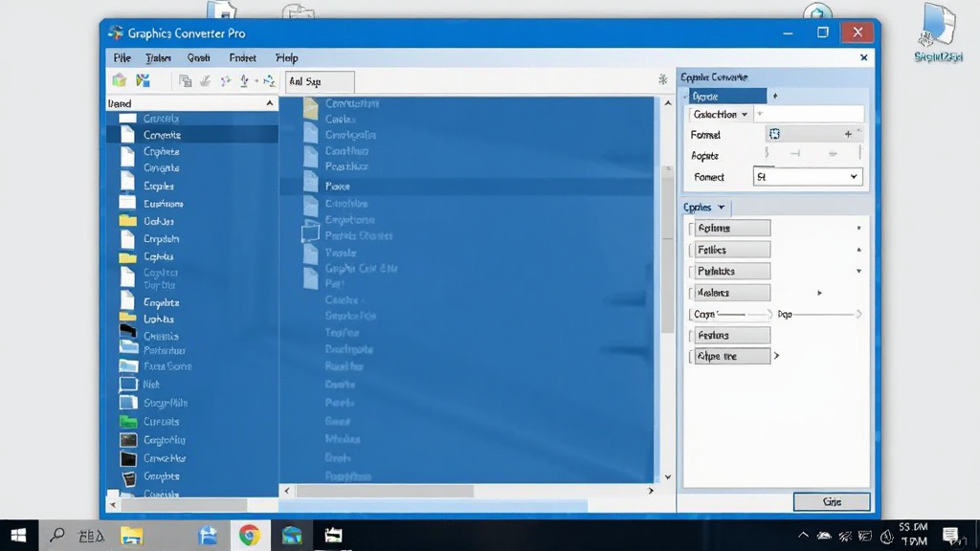
Task: Click the grey brush toolbar icon
Action: (x=205, y=81)
